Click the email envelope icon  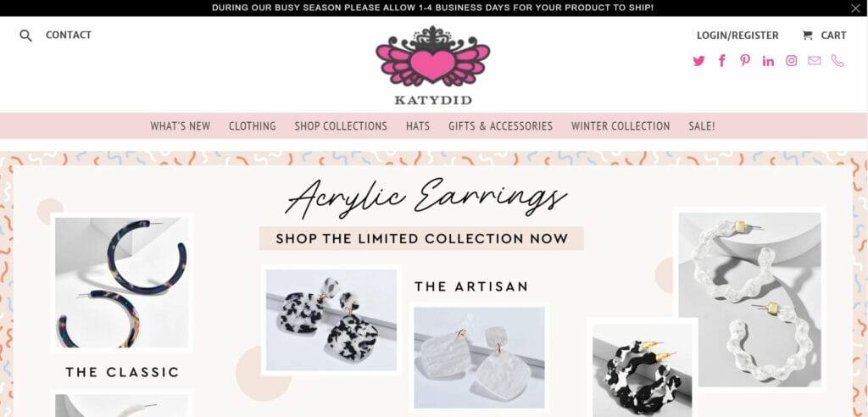click(815, 60)
